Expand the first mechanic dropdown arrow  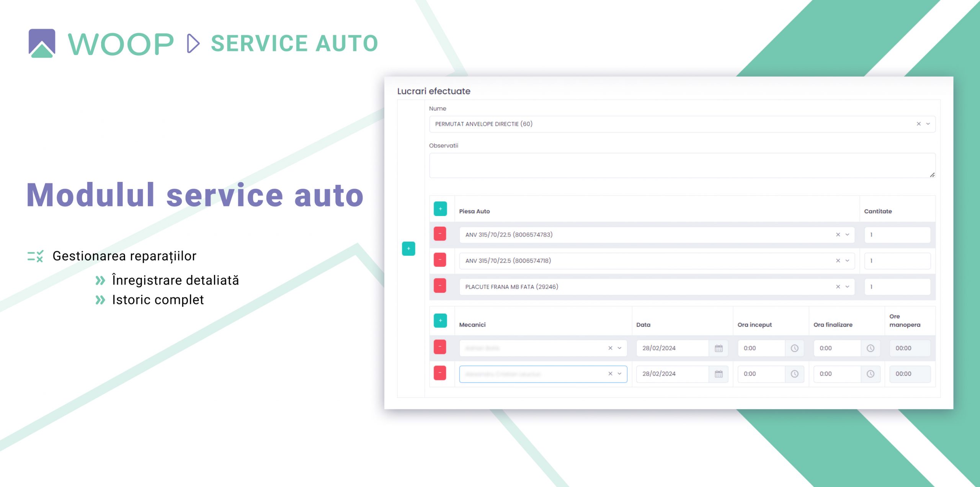click(620, 348)
